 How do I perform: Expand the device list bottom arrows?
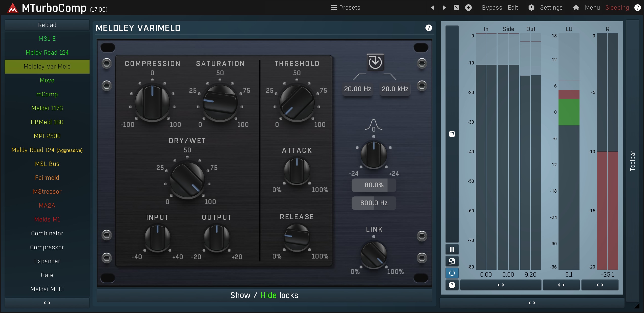point(47,303)
